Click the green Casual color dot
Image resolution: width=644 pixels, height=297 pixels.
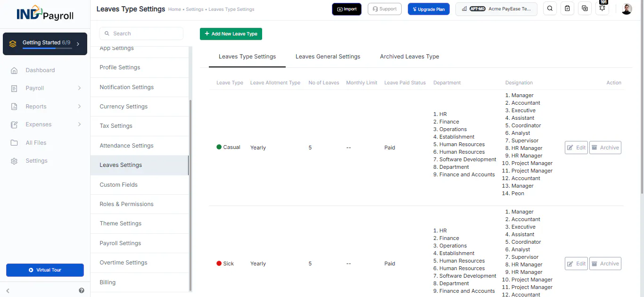[219, 147]
